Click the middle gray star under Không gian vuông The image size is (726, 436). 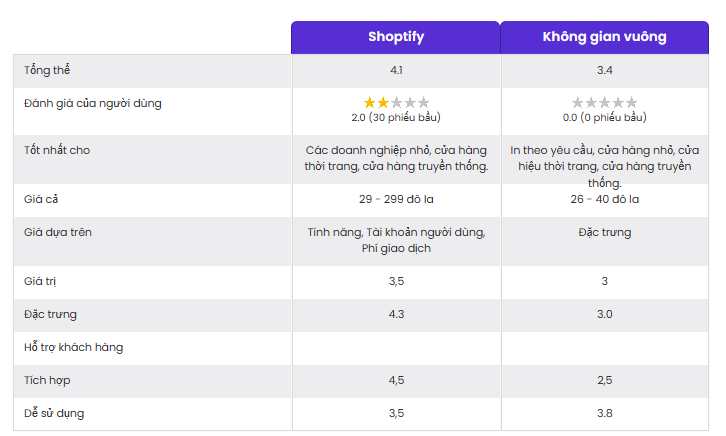pos(604,103)
